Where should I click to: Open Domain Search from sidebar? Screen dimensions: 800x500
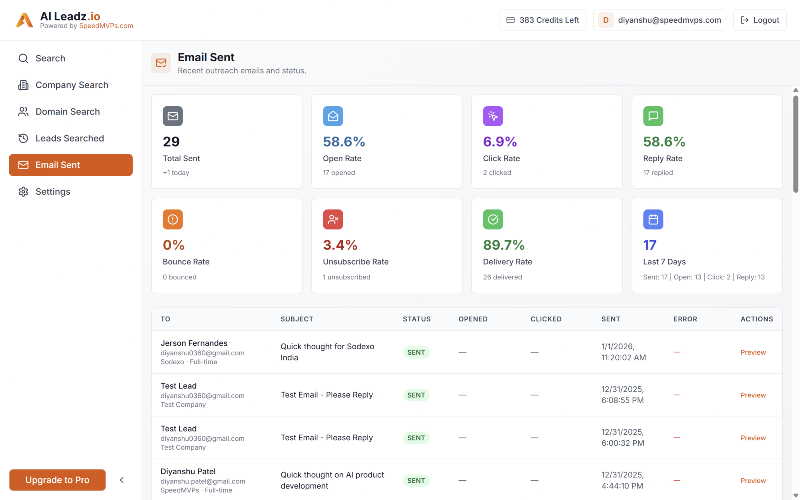[x=67, y=112]
